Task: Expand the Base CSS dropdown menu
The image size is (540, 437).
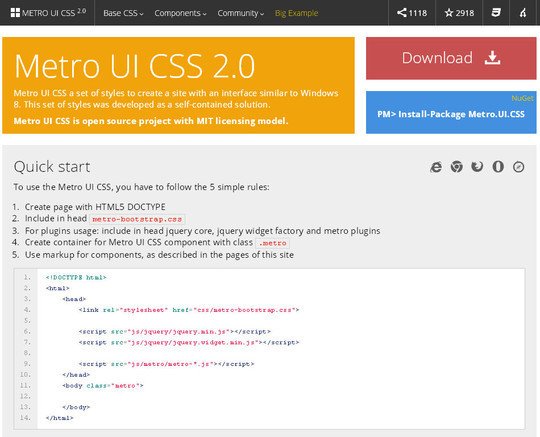Action: [123, 13]
